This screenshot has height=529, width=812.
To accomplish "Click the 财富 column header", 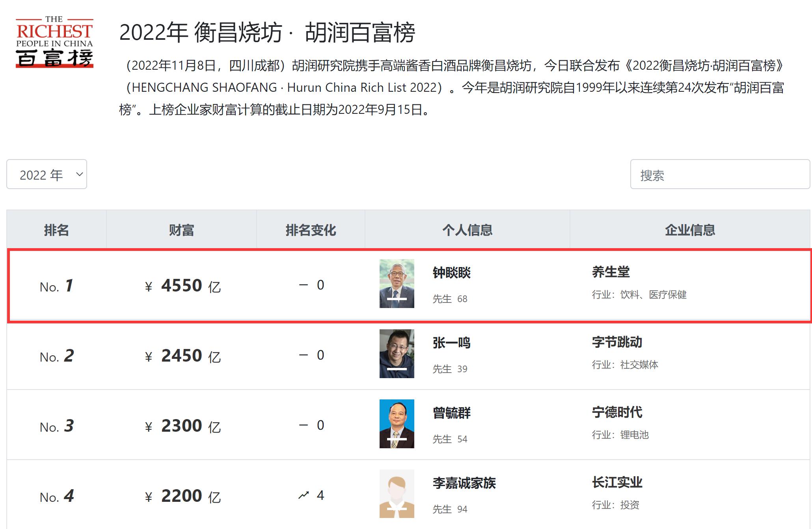I will pyautogui.click(x=181, y=231).
